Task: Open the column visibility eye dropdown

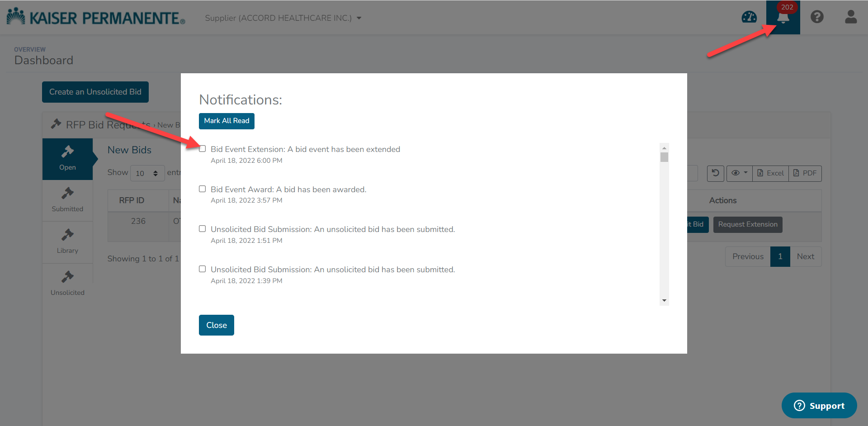Action: pyautogui.click(x=739, y=173)
